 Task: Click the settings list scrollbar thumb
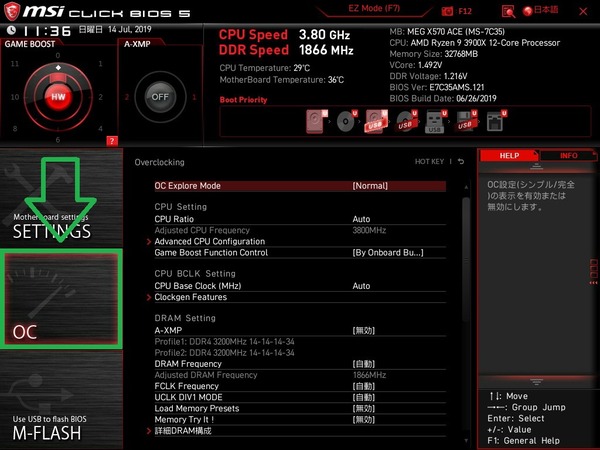(x=466, y=260)
